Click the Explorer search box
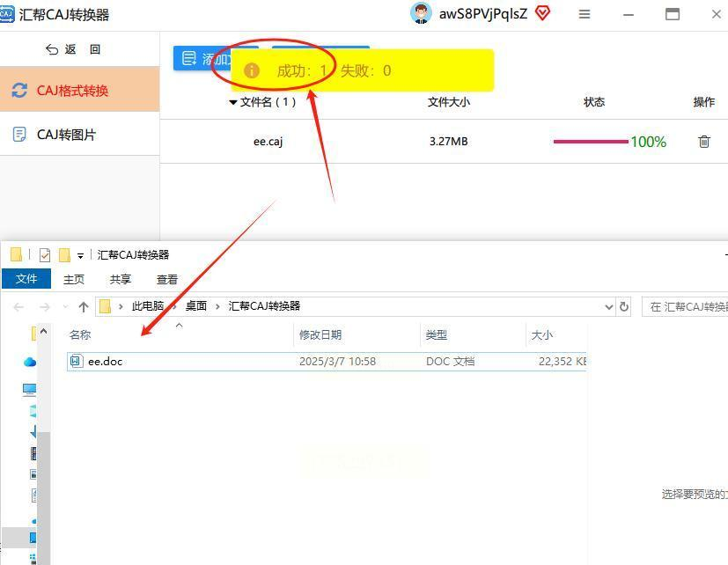 [x=685, y=307]
